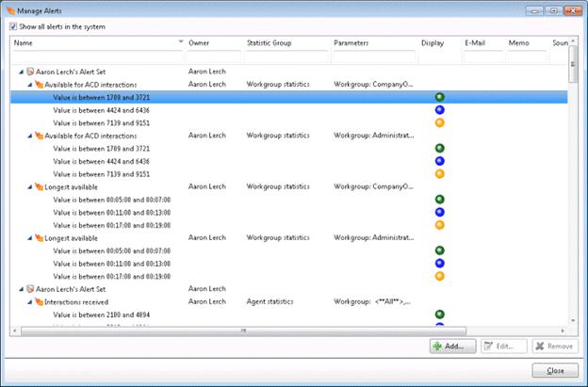Click the Interactions received alert icon

(39, 301)
